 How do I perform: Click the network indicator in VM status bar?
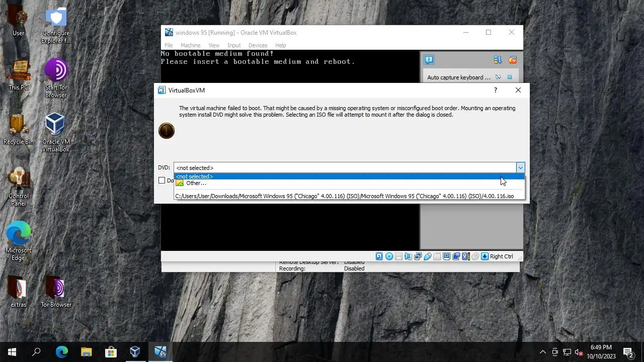[x=418, y=256]
